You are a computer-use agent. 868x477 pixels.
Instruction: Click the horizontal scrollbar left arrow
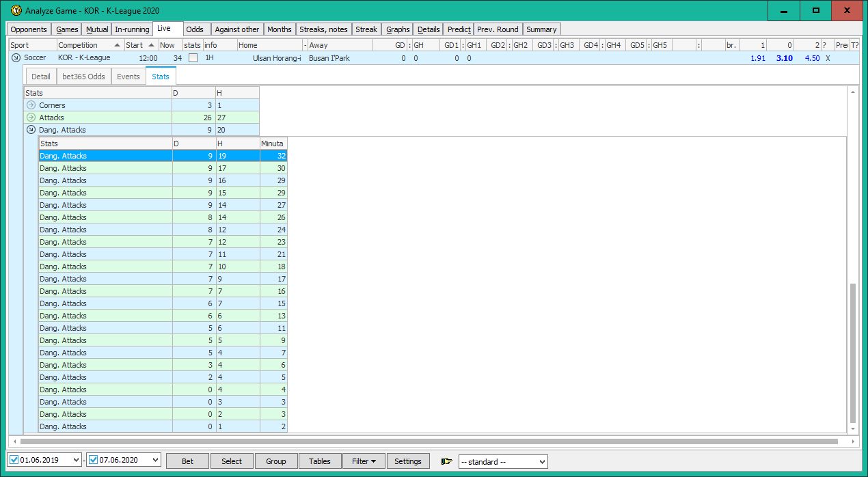(14, 441)
